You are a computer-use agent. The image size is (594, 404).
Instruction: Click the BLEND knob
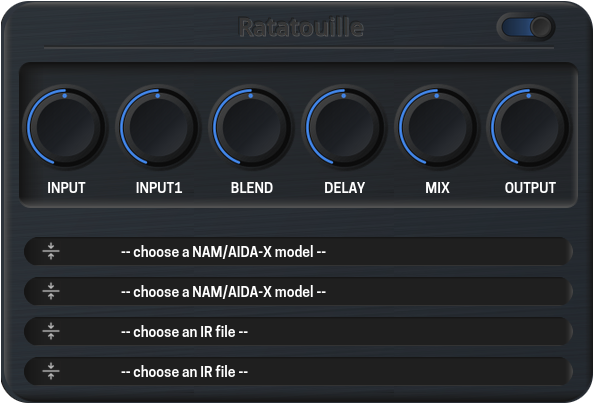coord(252,127)
